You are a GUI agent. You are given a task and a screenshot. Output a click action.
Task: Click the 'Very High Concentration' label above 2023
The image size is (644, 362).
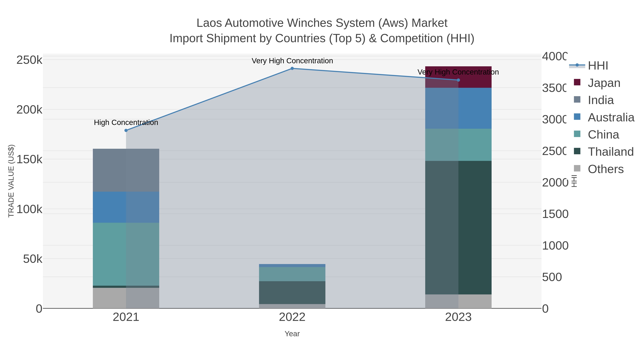click(458, 72)
